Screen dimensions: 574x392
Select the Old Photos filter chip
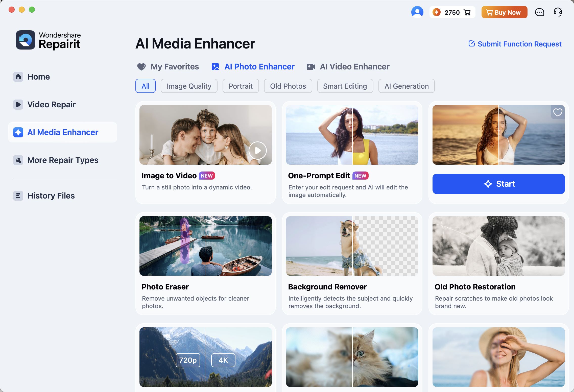coord(288,86)
